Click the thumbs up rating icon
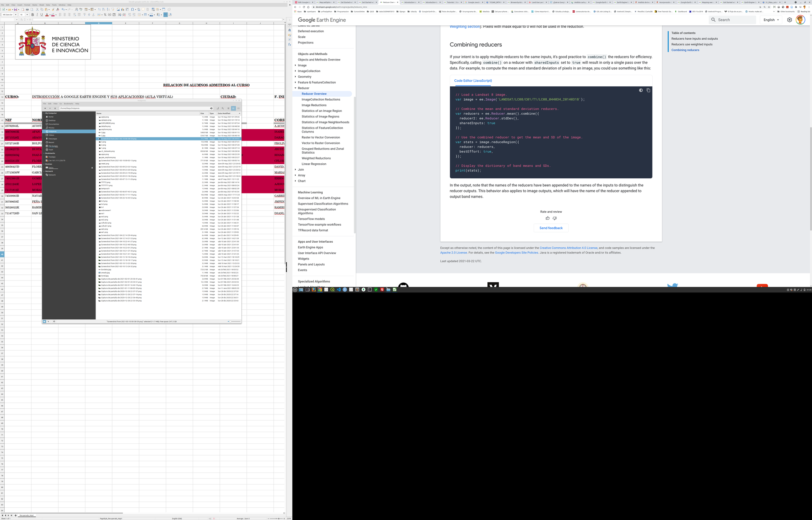The height and width of the screenshot is (520, 812). coord(547,218)
